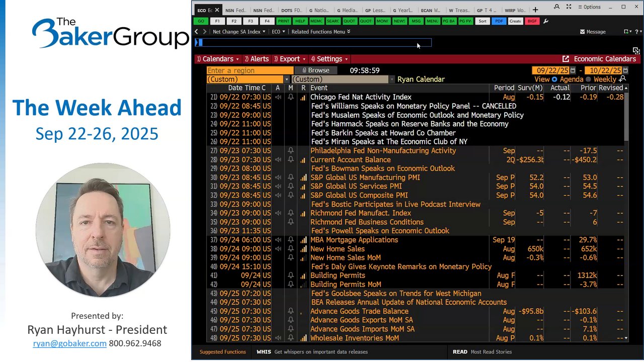Close the active ECO tab
This screenshot has height=362, width=644.
(217, 10)
